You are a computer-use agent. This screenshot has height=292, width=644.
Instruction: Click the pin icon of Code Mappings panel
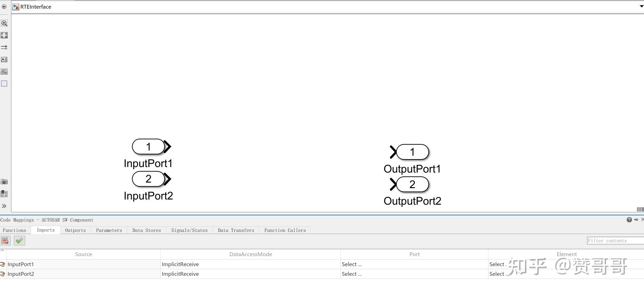click(636, 220)
